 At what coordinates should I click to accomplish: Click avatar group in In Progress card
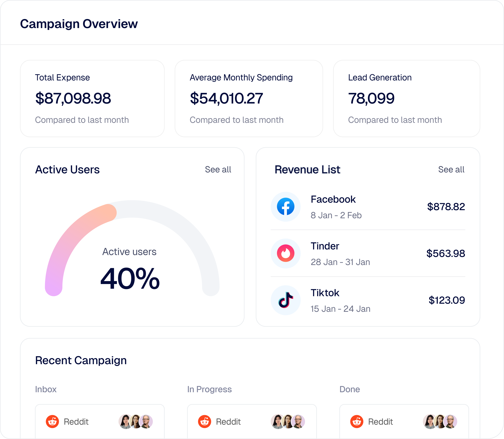tap(288, 421)
